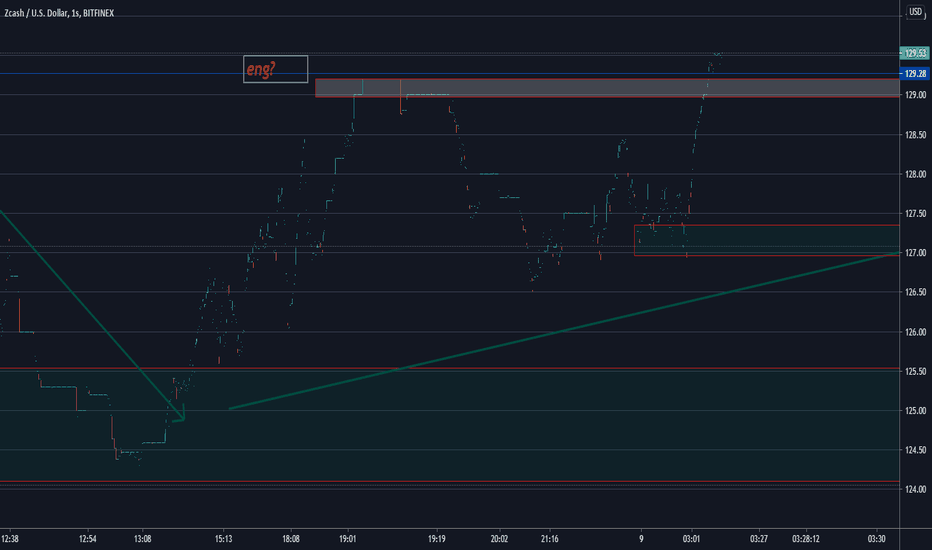932x550 pixels.
Task: Click the 129.00 price axis label
Action: pyautogui.click(x=915, y=95)
